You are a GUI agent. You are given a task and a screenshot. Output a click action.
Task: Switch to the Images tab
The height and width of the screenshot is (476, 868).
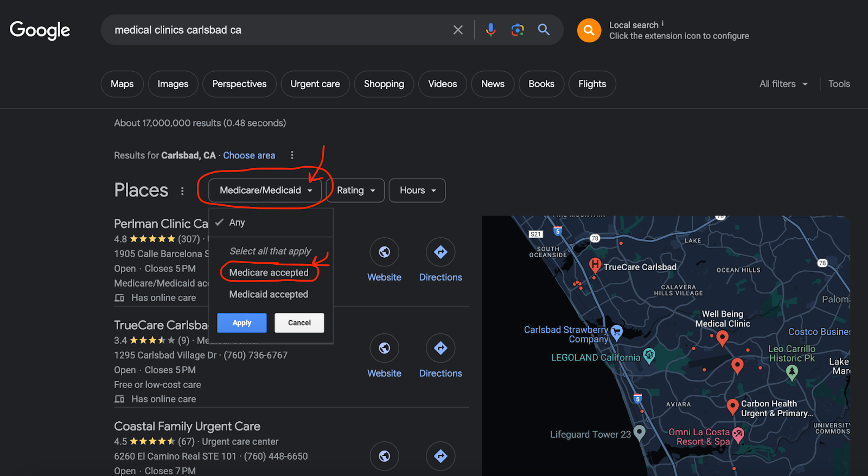pyautogui.click(x=173, y=84)
